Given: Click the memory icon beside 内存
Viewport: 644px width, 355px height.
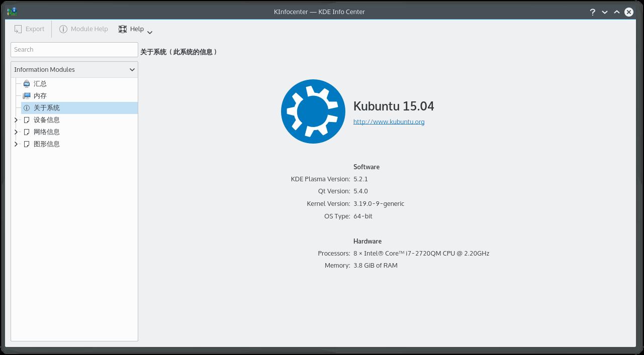Looking at the screenshot, I should 27,96.
